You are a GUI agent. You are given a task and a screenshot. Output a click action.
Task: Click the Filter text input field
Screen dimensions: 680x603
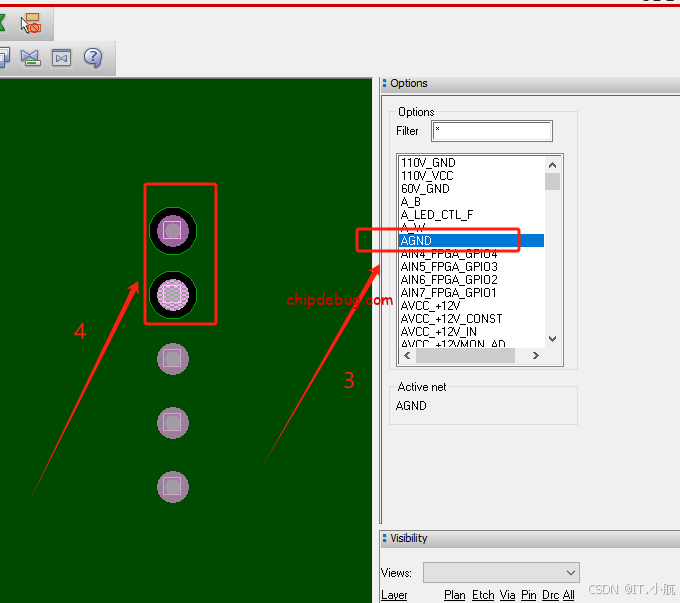point(492,131)
